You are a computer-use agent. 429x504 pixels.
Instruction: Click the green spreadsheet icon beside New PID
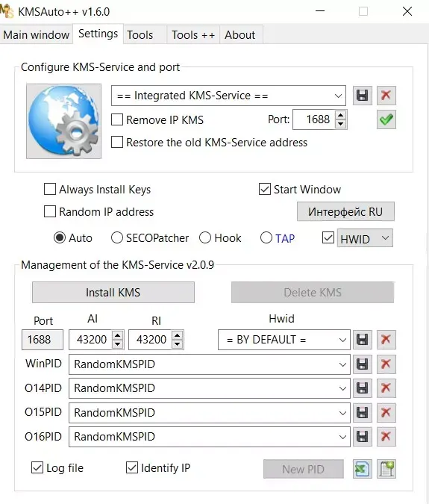(x=362, y=469)
